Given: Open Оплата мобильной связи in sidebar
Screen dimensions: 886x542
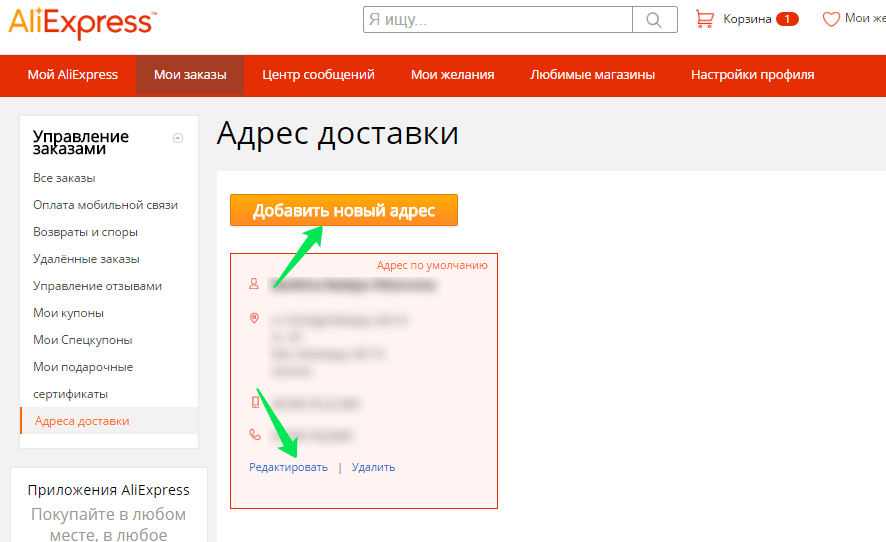Looking at the screenshot, I should click(x=105, y=205).
